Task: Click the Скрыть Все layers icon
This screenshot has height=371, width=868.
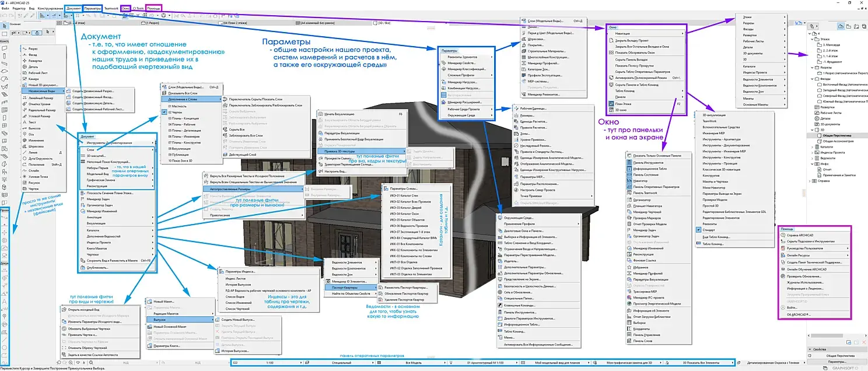Action: coord(226,129)
